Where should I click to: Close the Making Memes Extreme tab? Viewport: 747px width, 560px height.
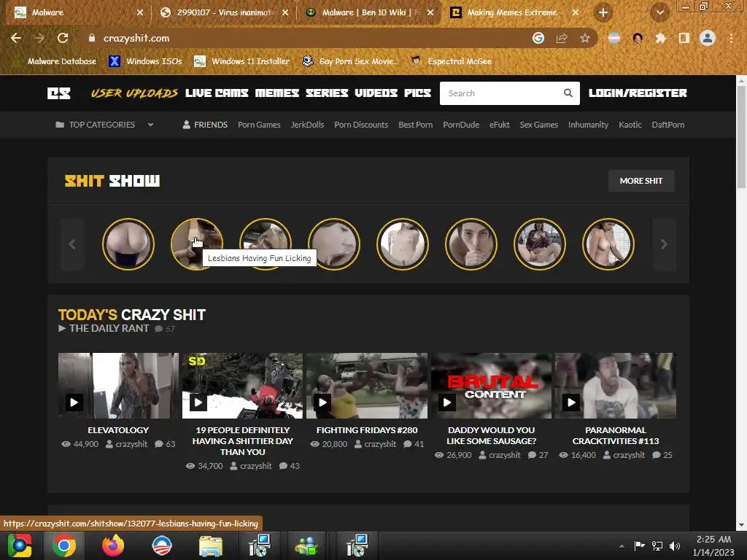coord(576,12)
